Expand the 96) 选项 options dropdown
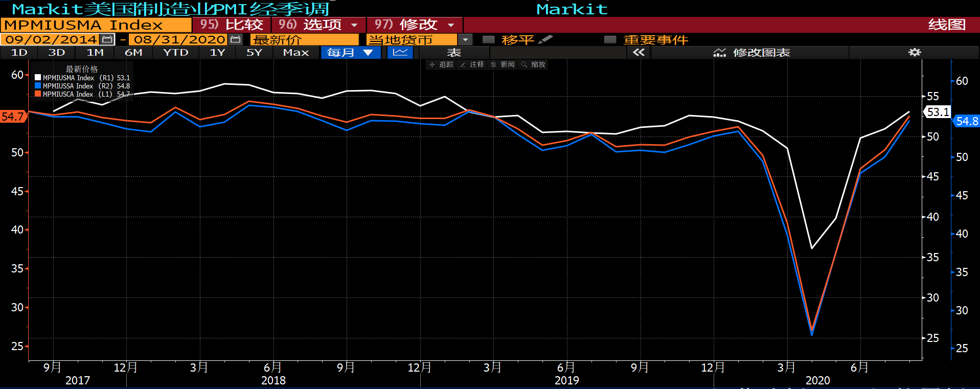 318,25
